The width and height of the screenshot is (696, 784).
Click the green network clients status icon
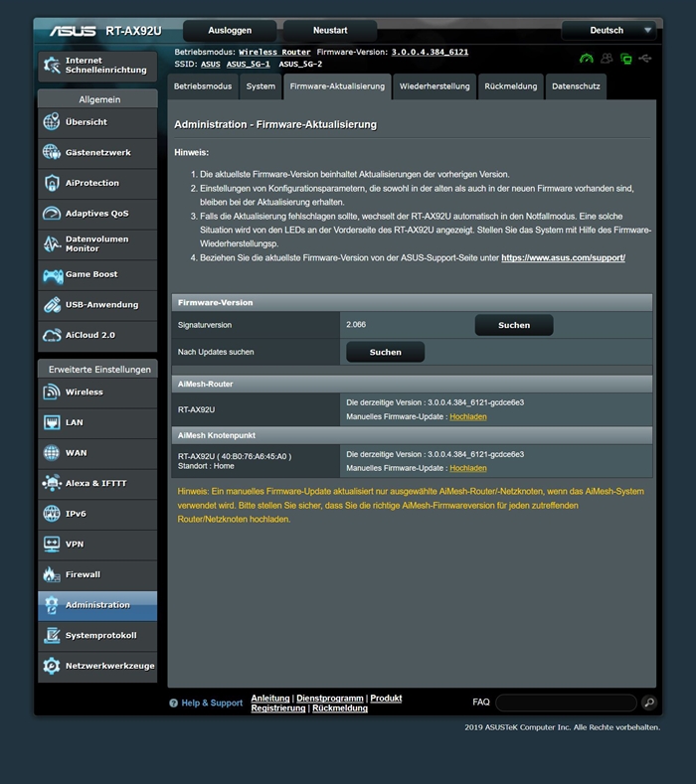pos(626,59)
